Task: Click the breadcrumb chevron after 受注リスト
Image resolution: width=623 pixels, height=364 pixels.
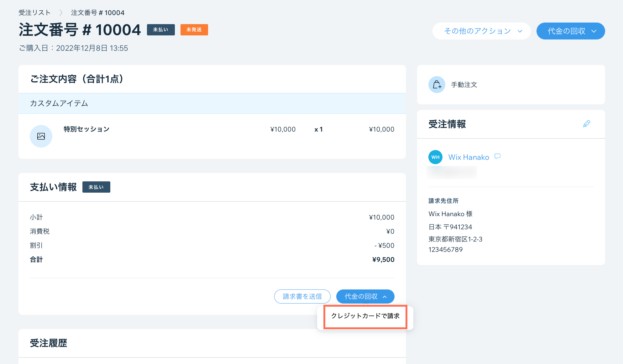Action: pyautogui.click(x=61, y=13)
